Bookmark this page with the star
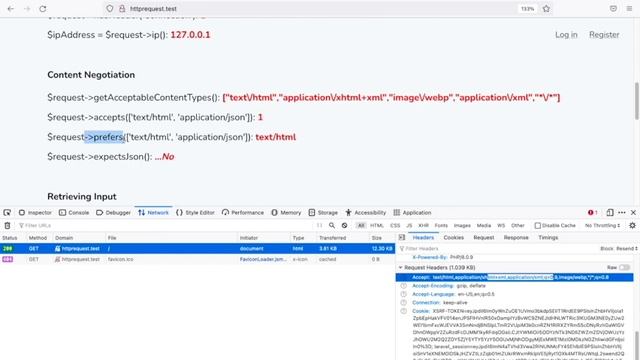Image resolution: width=640 pixels, height=360 pixels. coord(546,9)
